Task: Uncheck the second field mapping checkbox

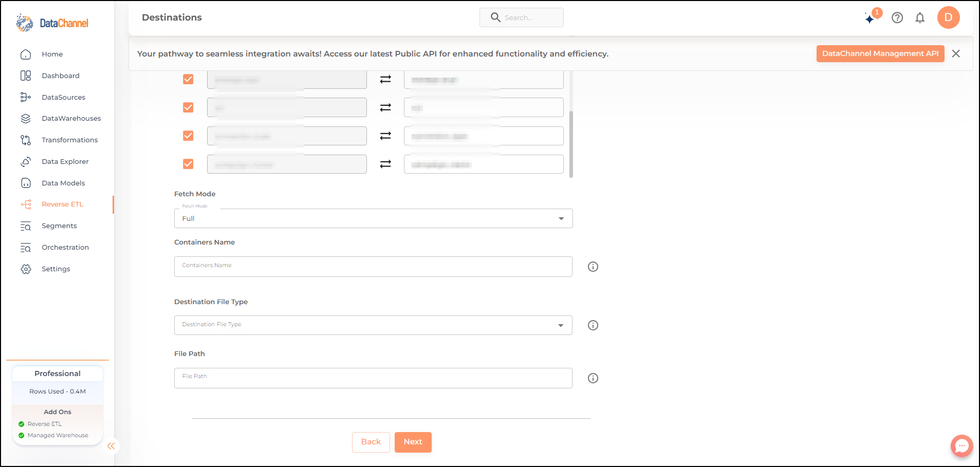Action: 188,107
